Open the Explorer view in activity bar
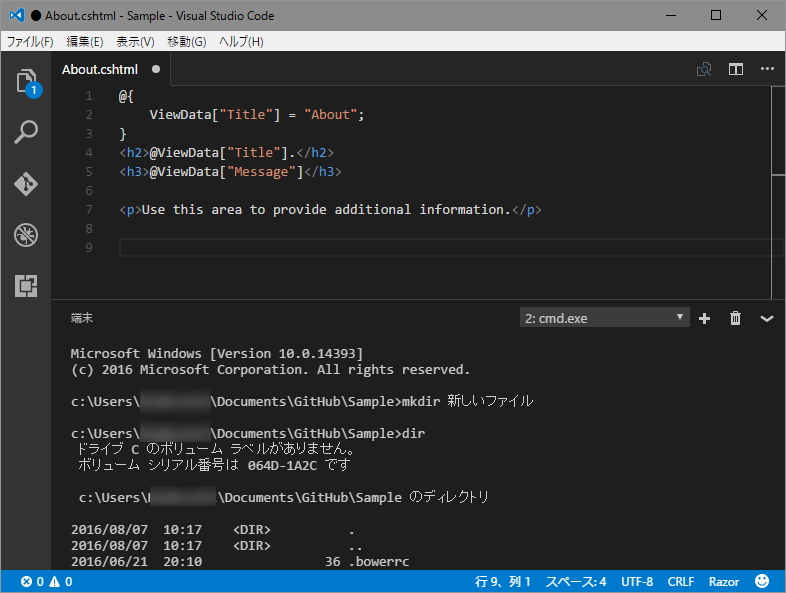 click(26, 82)
